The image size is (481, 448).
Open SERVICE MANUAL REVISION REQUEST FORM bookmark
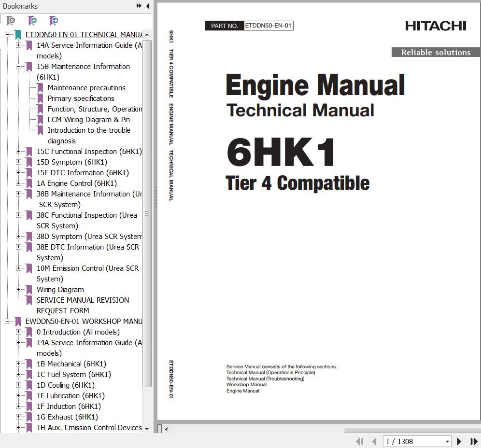pyautogui.click(x=83, y=305)
